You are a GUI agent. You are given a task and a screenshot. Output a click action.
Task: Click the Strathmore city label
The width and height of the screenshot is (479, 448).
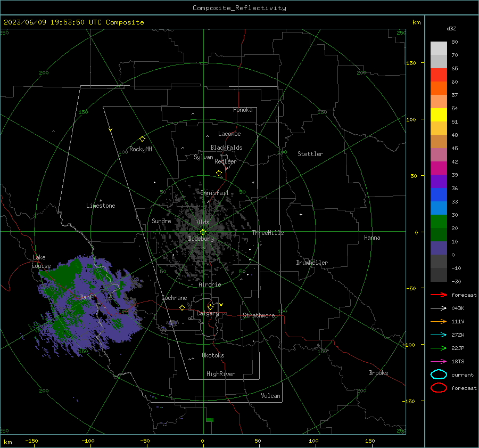(x=259, y=315)
